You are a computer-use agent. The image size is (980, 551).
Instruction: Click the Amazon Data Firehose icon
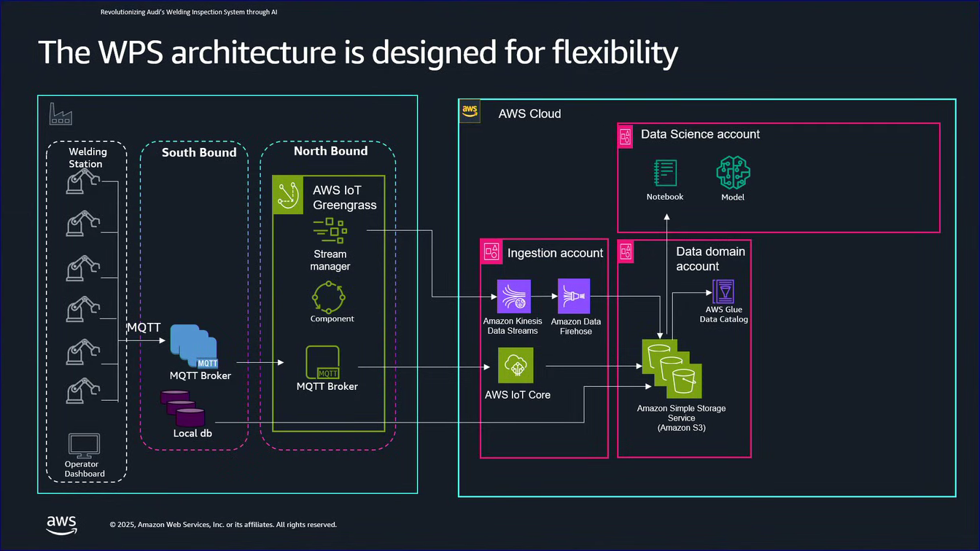(x=574, y=296)
